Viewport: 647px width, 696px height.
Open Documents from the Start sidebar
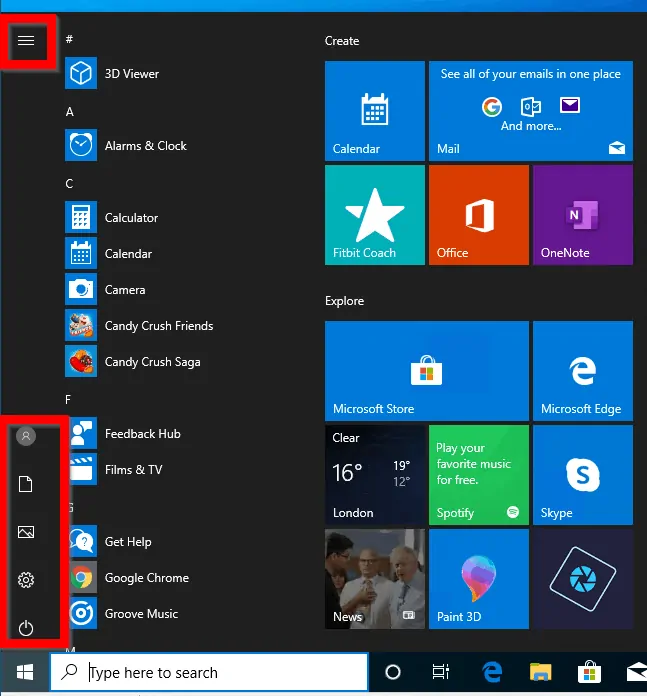(26, 484)
